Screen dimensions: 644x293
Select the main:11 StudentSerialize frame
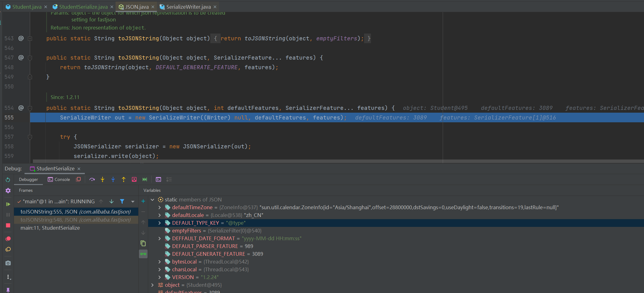click(50, 228)
